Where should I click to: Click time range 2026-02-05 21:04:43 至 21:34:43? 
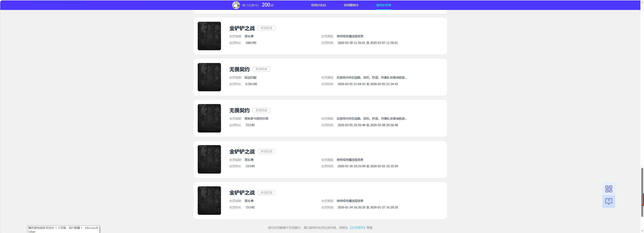click(x=367, y=84)
